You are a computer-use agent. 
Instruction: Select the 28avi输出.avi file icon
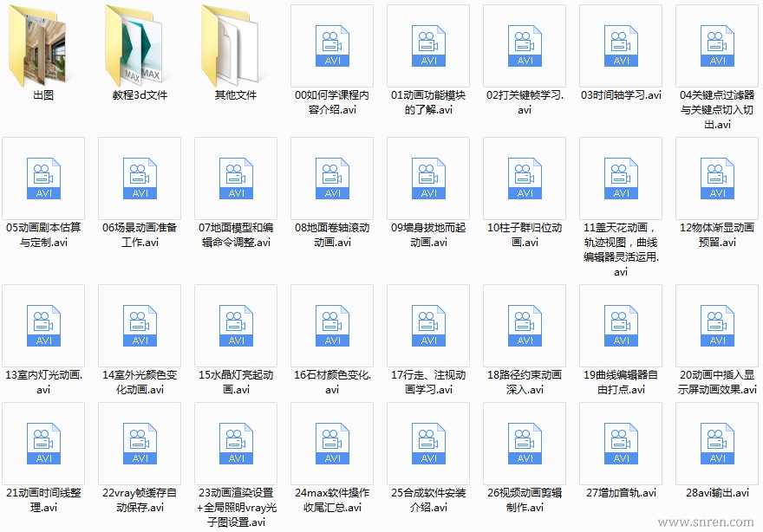(718, 443)
